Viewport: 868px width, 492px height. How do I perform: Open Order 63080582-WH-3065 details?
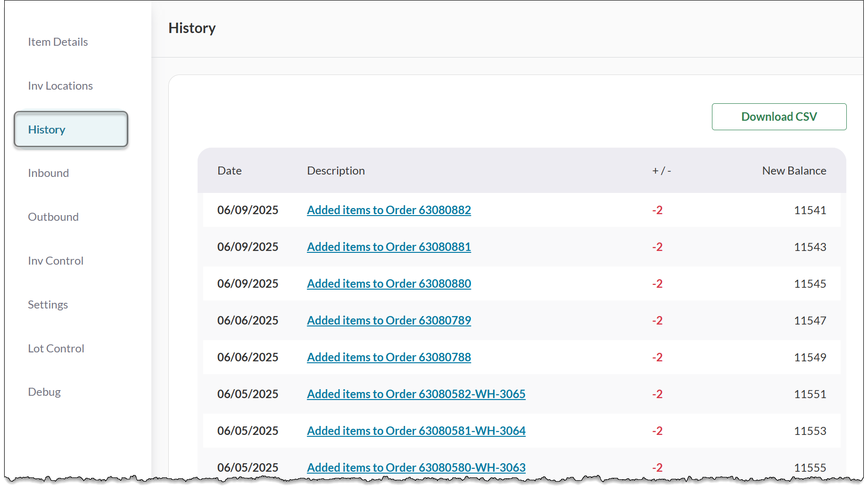416,394
